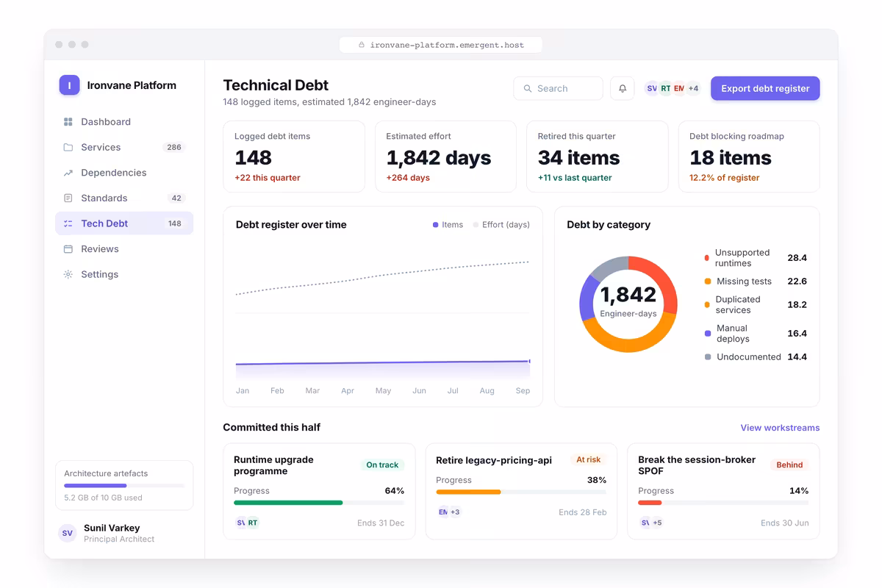
Task: Click the SV avatar in header
Action: [x=652, y=88]
